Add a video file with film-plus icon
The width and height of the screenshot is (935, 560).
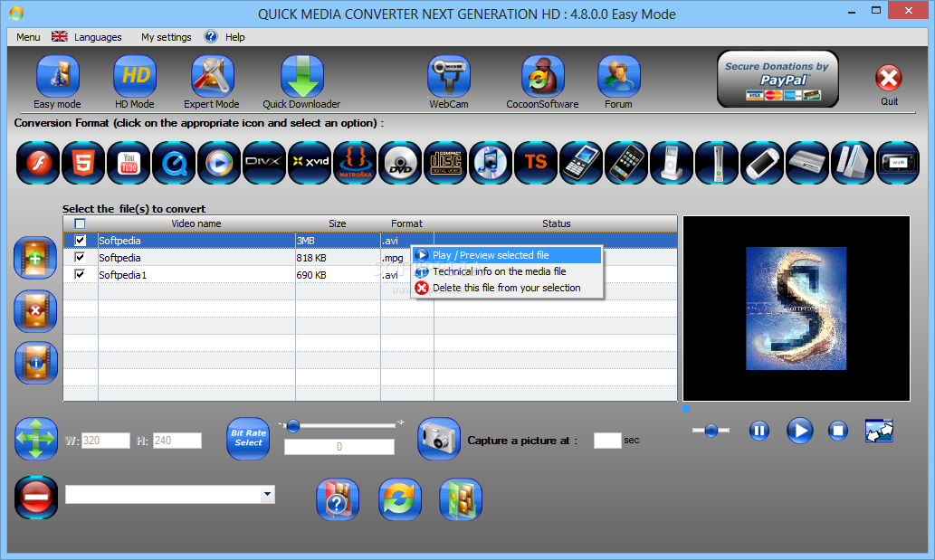(x=36, y=258)
